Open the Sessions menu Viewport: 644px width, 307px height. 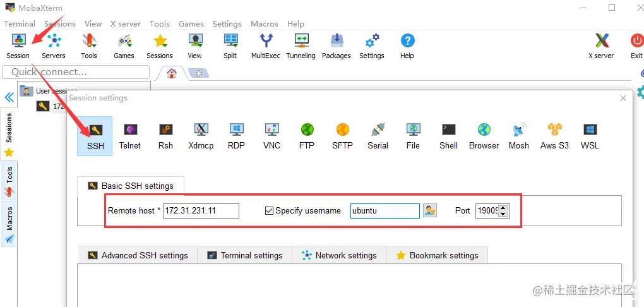[x=60, y=24]
